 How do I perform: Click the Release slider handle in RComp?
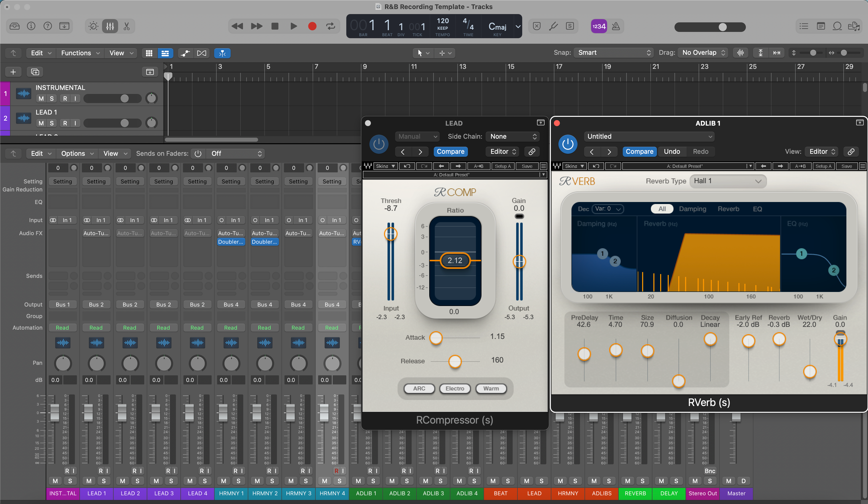[x=455, y=362]
